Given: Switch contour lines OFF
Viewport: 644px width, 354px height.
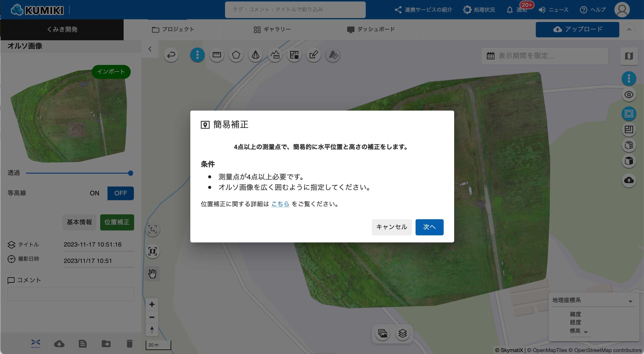Looking at the screenshot, I should [120, 193].
